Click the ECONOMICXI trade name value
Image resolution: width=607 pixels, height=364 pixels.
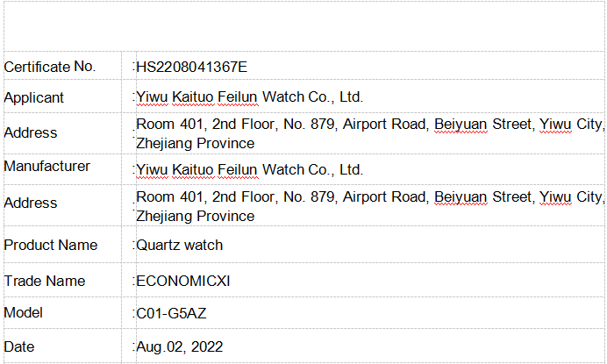coord(183,282)
